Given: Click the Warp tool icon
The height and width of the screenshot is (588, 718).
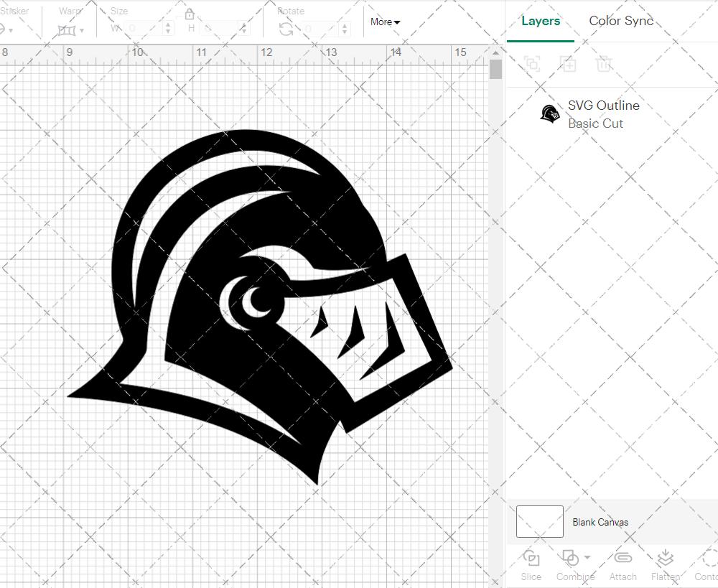Looking at the screenshot, I should click(x=67, y=29).
